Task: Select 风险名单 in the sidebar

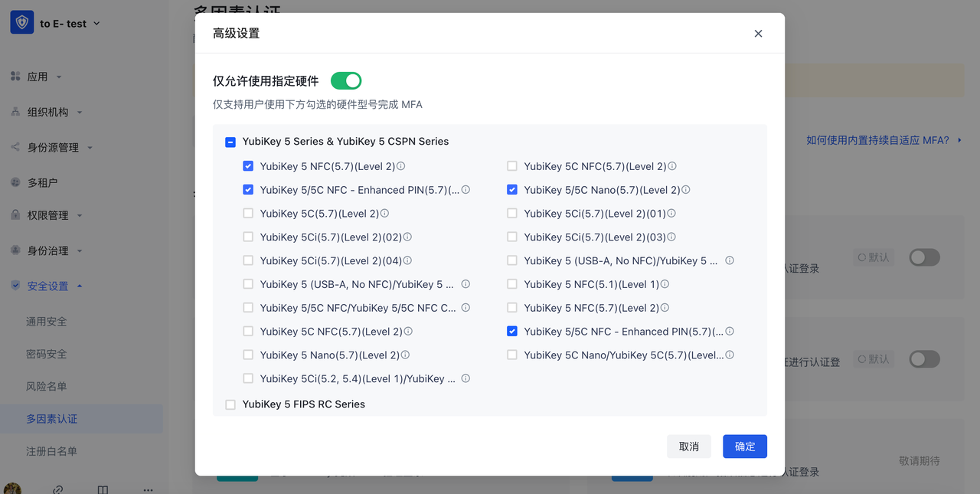Action: [47, 387]
